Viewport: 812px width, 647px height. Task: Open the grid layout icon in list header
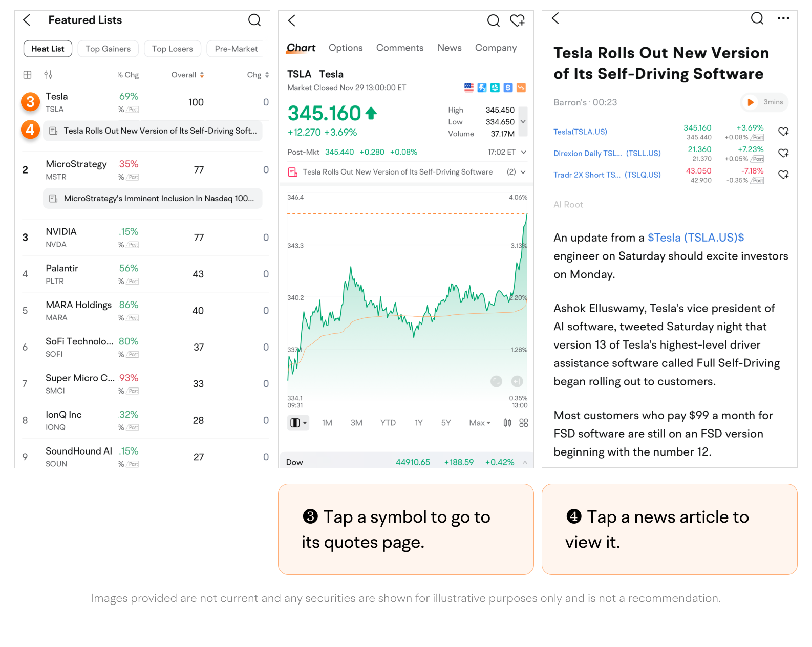[x=28, y=75]
